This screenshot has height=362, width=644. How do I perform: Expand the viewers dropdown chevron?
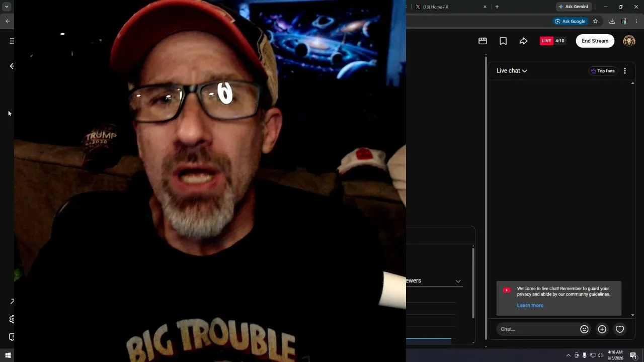(x=458, y=281)
